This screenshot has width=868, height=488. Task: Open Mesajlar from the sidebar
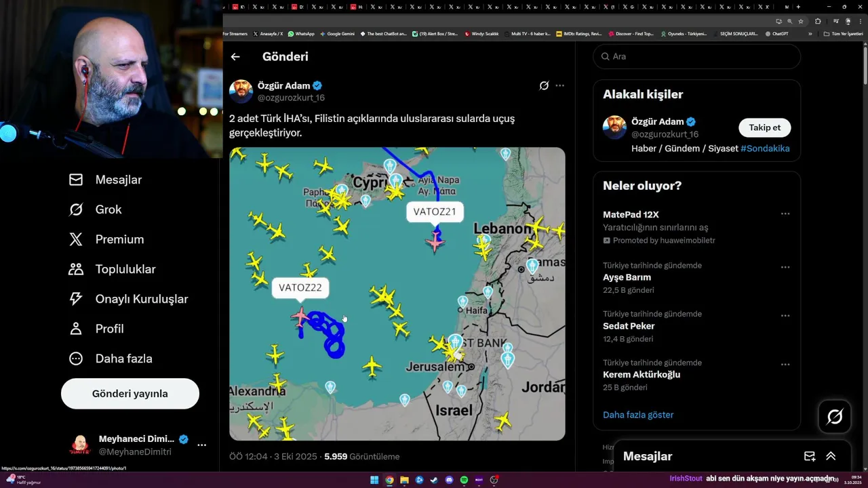(x=105, y=180)
